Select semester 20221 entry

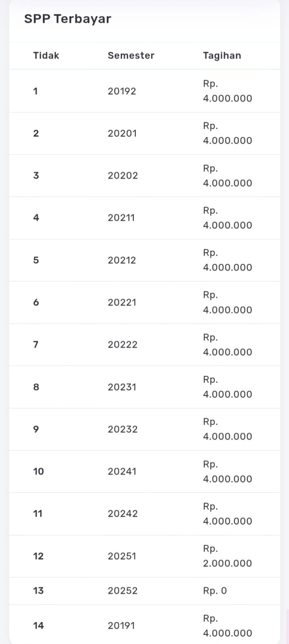[x=122, y=302]
